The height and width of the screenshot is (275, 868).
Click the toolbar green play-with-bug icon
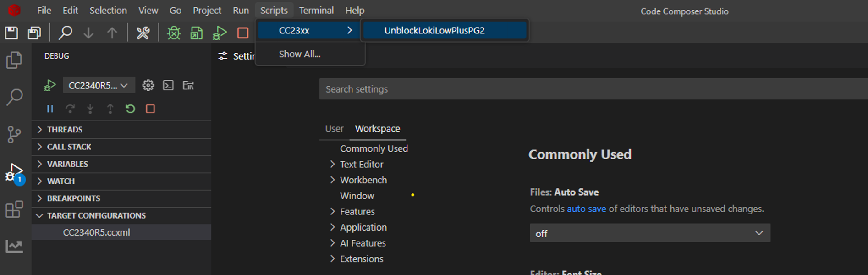(x=220, y=33)
